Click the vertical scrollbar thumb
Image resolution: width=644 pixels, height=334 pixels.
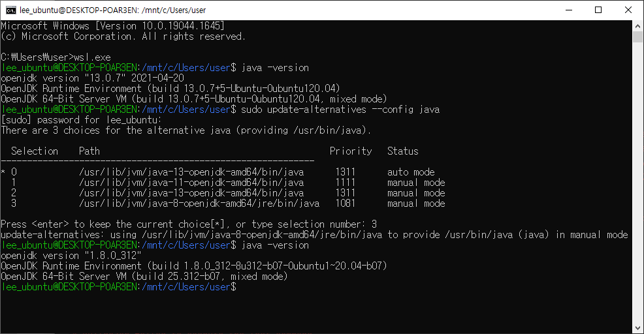pyautogui.click(x=637, y=37)
